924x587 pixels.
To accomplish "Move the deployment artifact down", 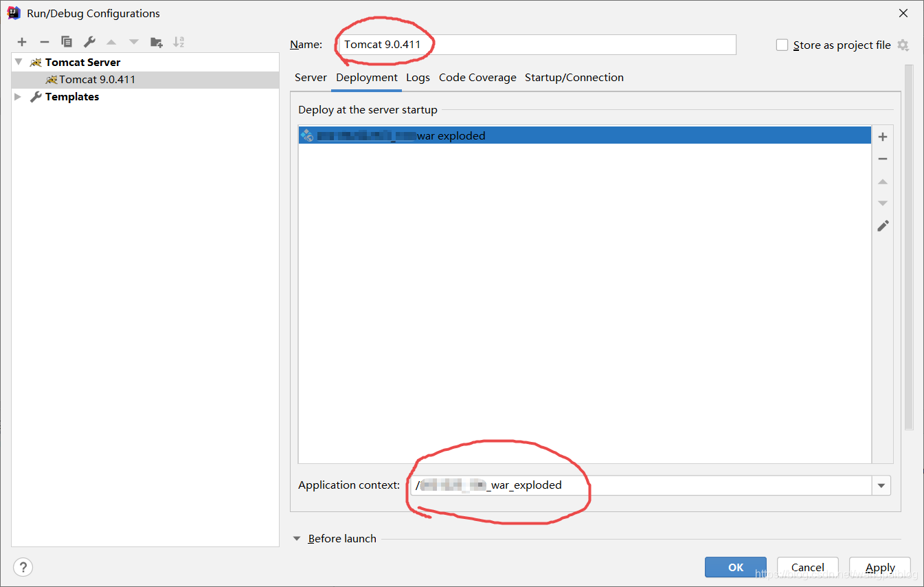I will 883,203.
